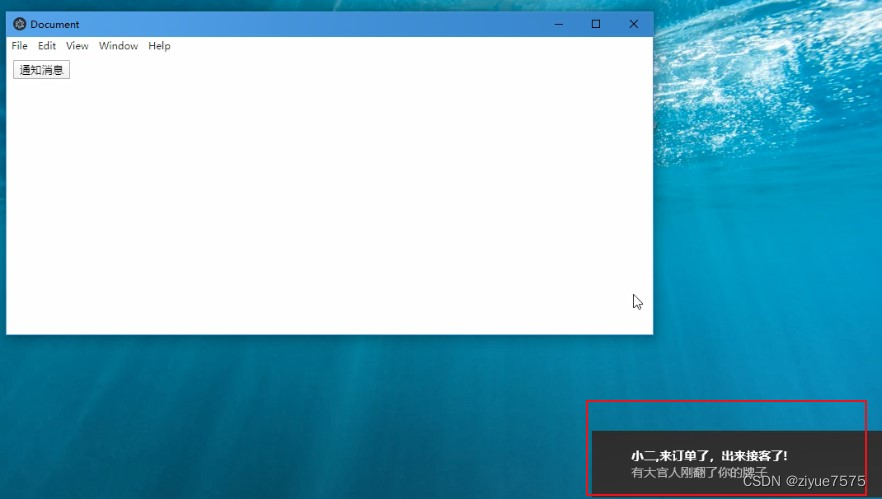This screenshot has height=499, width=882.
Task: Maximize the Document window
Action: (596, 24)
